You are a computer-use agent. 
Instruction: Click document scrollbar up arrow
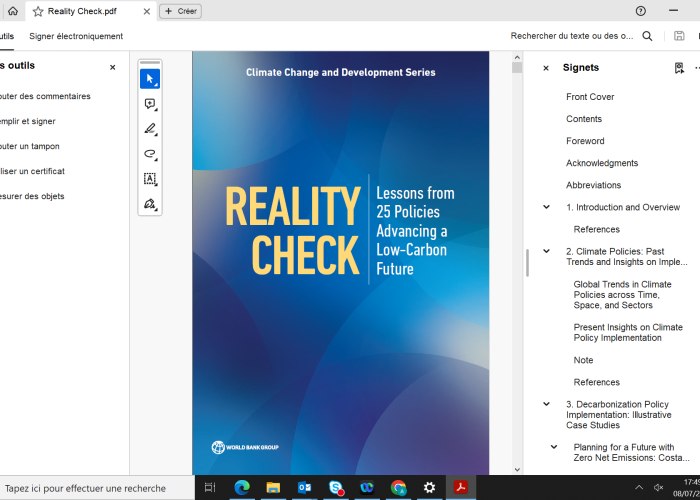pyautogui.click(x=517, y=57)
